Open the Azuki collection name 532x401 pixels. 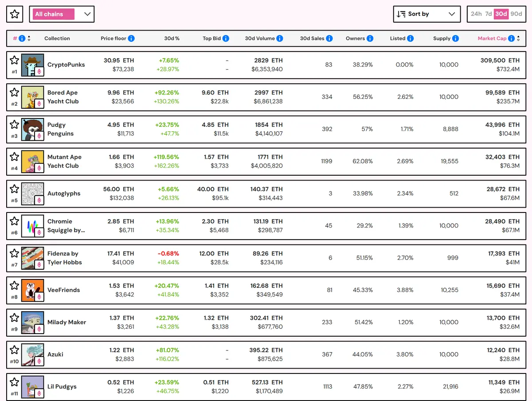[55, 354]
